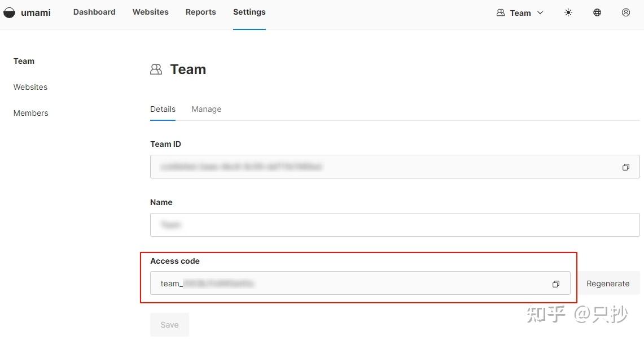Select Team in the settings sidebar
This screenshot has width=644, height=340.
click(24, 61)
